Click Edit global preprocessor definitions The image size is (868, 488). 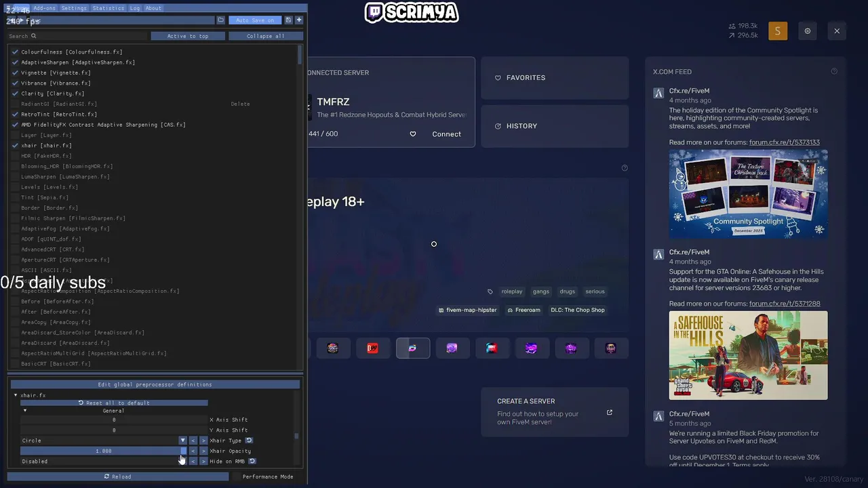[155, 384]
